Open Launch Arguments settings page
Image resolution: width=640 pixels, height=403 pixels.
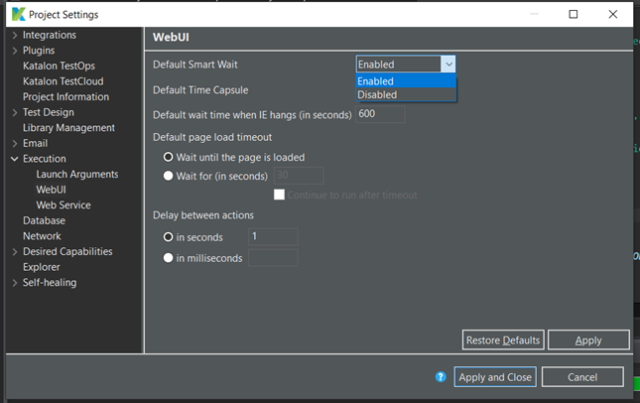[75, 174]
